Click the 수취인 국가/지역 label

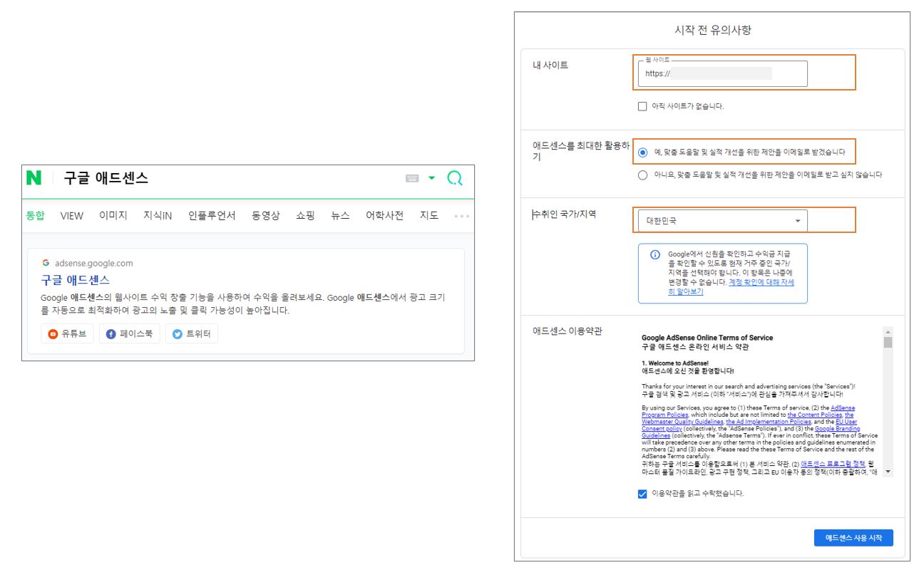pyautogui.click(x=564, y=214)
